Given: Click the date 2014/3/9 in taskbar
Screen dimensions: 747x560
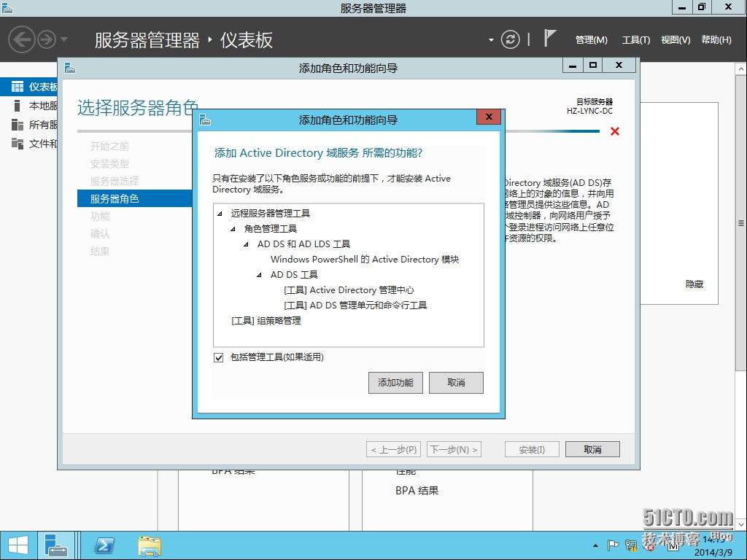Looking at the screenshot, I should coord(713,553).
